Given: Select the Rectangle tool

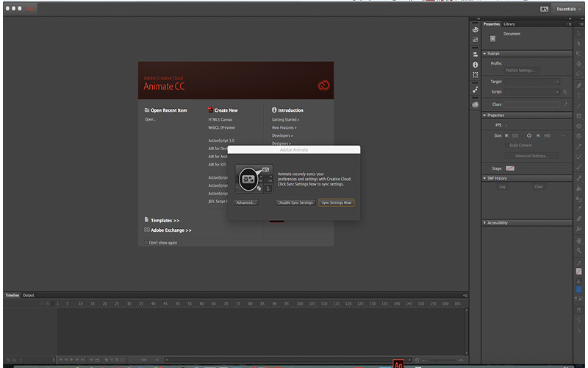Looking at the screenshot, I should 578,116.
